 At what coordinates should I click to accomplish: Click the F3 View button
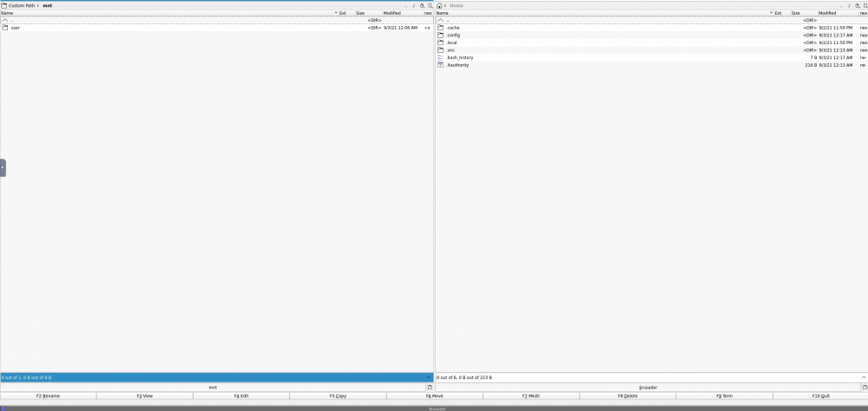pyautogui.click(x=144, y=396)
